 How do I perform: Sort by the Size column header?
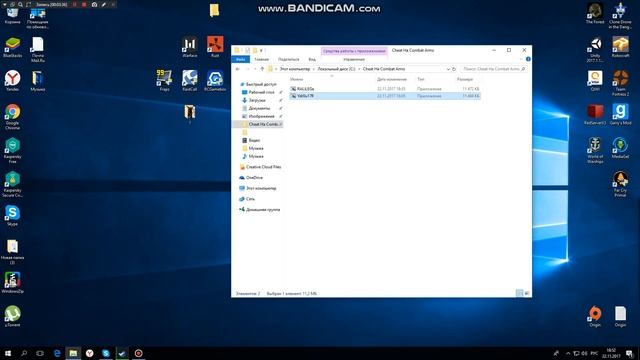465,79
